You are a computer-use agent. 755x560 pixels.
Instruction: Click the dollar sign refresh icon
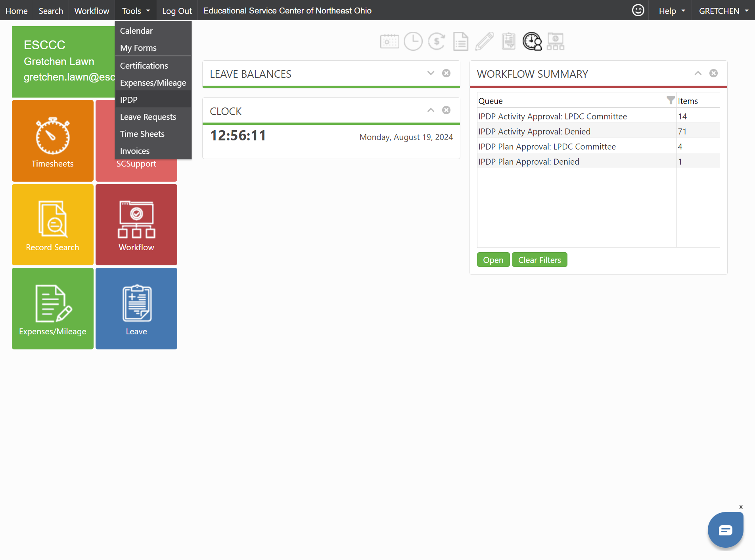437,41
